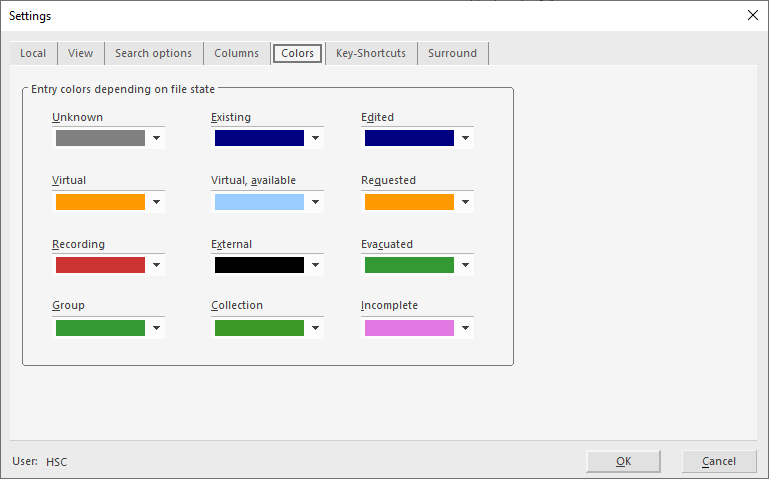Click the light blue Virtual, available swatch
This screenshot has width=769, height=479.
point(259,202)
